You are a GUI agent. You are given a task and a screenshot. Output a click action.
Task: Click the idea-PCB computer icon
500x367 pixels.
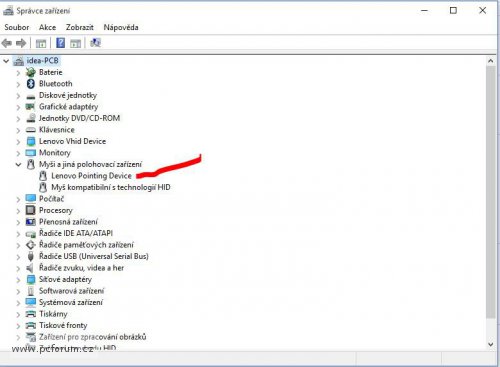coord(19,61)
